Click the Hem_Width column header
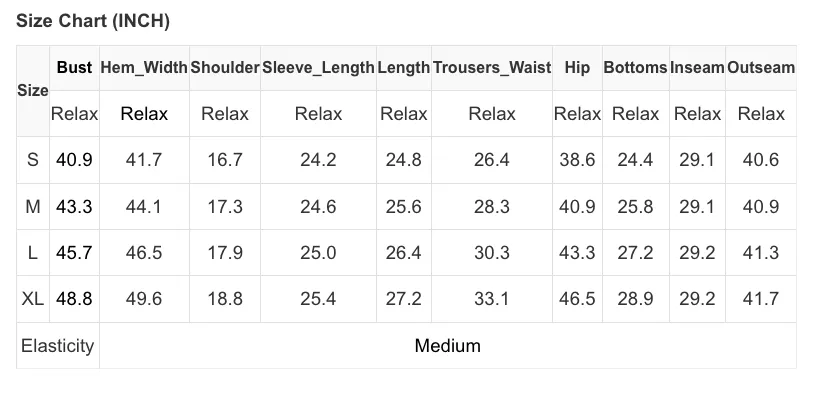The height and width of the screenshot is (398, 824). click(x=144, y=67)
